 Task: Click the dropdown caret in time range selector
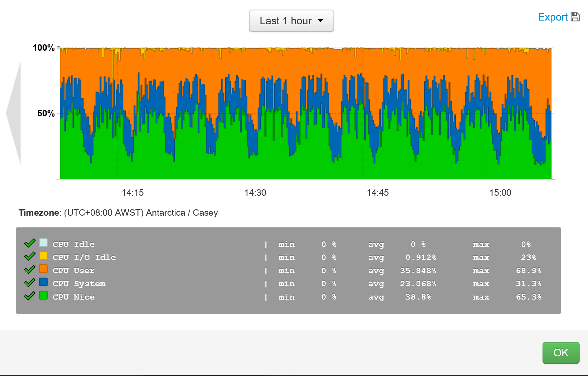coord(320,21)
